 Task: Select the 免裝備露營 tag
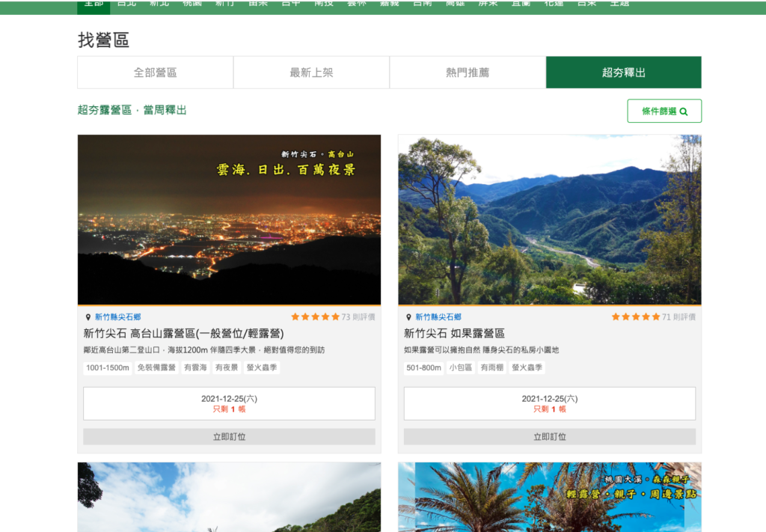tap(156, 368)
